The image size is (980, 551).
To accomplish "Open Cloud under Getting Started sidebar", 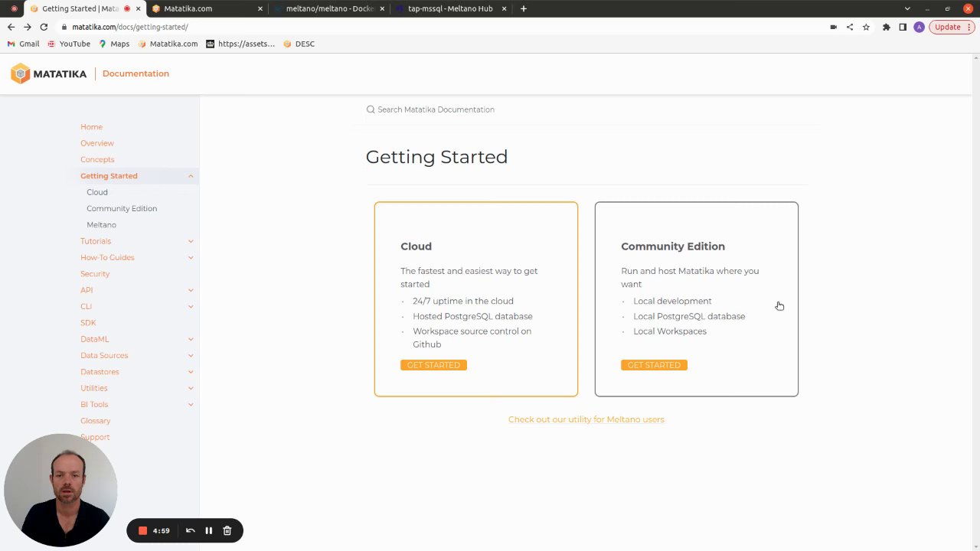I will 97,192.
